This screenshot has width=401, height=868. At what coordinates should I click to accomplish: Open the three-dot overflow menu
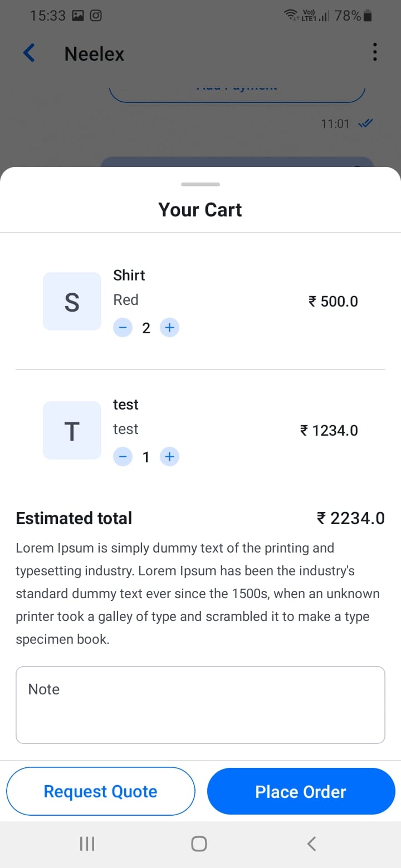point(375,52)
